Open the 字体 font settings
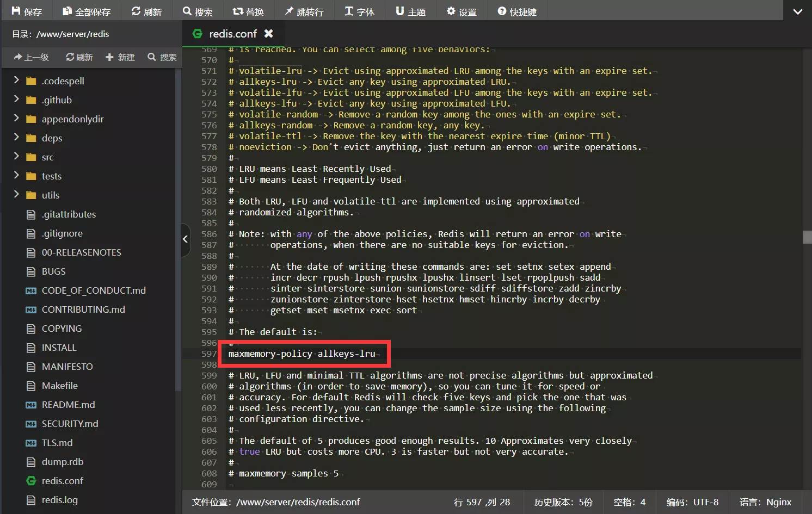 coord(359,10)
